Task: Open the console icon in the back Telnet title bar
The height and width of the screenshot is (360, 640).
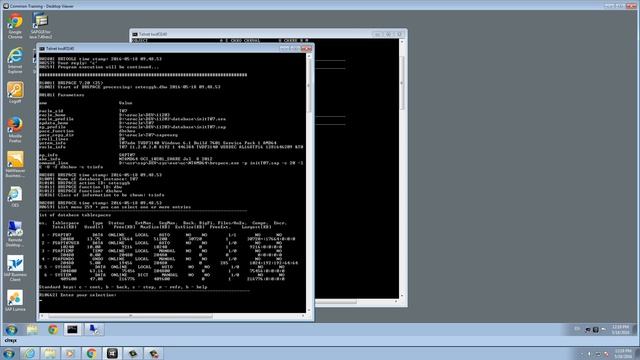Action: [x=135, y=34]
